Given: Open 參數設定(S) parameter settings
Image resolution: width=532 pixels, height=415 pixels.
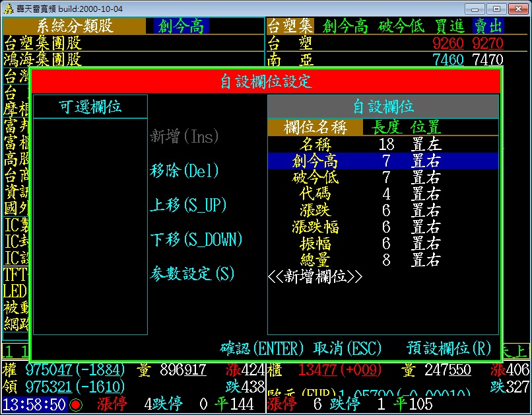Looking at the screenshot, I should coord(192,274).
